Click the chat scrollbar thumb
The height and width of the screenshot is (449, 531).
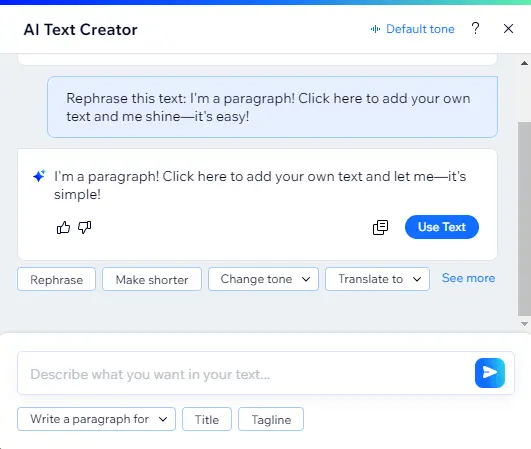tap(524, 219)
